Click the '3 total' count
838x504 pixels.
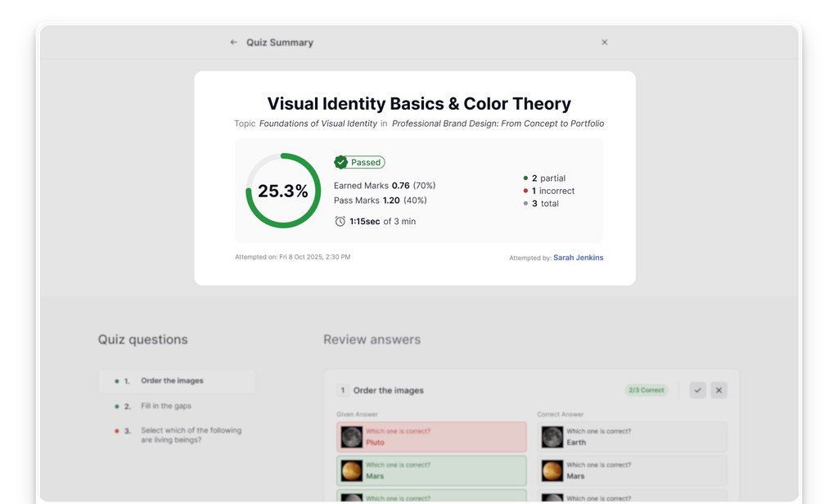(545, 204)
